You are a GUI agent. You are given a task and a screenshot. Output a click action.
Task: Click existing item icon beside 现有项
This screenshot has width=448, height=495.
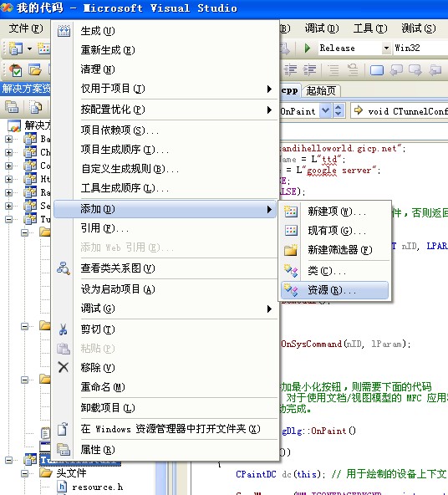coord(291,231)
